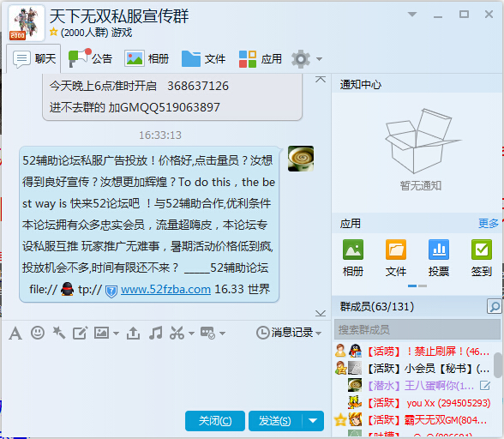Screen dimensions: 504x439
Task: Expand the send button options arrow
Action: 313,421
